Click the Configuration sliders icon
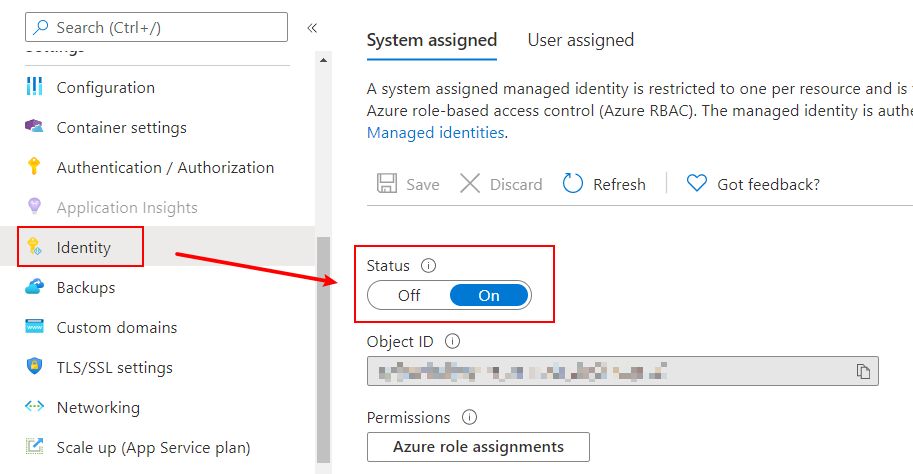Screen dimensions: 913x474 pos(34,86)
